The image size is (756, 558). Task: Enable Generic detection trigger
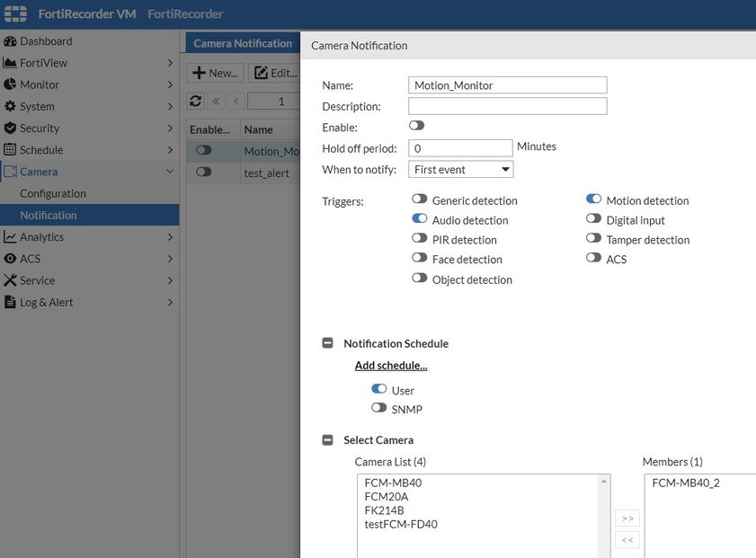pyautogui.click(x=420, y=199)
